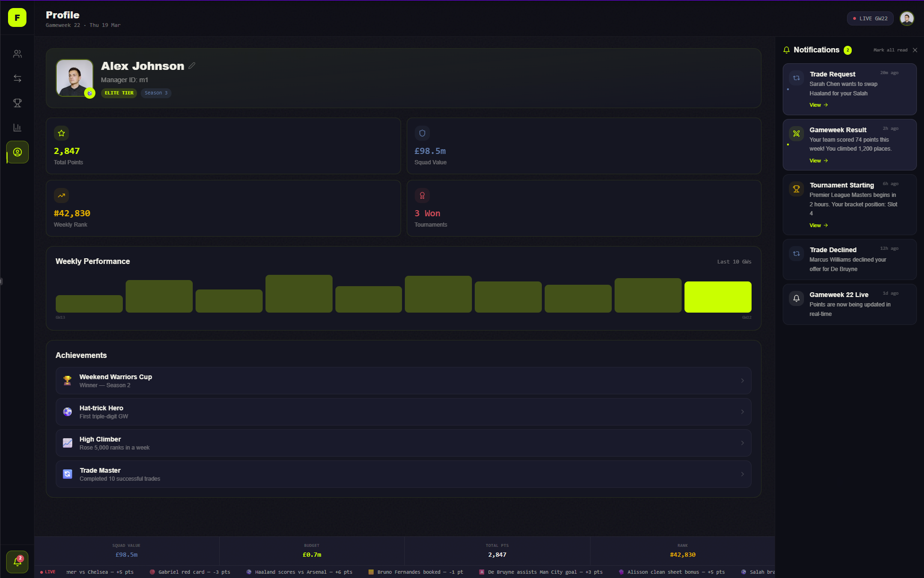This screenshot has height=578, width=924.
Task: Select the profile icon in sidebar
Action: tap(17, 152)
